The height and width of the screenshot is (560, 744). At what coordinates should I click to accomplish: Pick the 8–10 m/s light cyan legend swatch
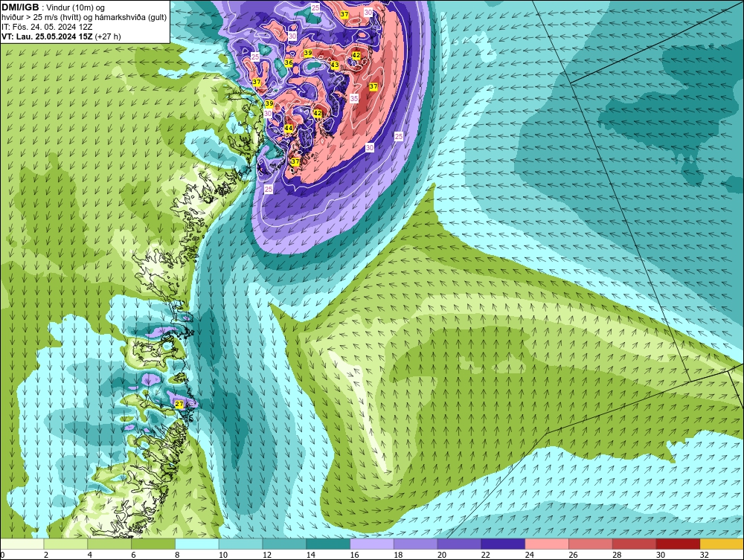tap(197, 544)
